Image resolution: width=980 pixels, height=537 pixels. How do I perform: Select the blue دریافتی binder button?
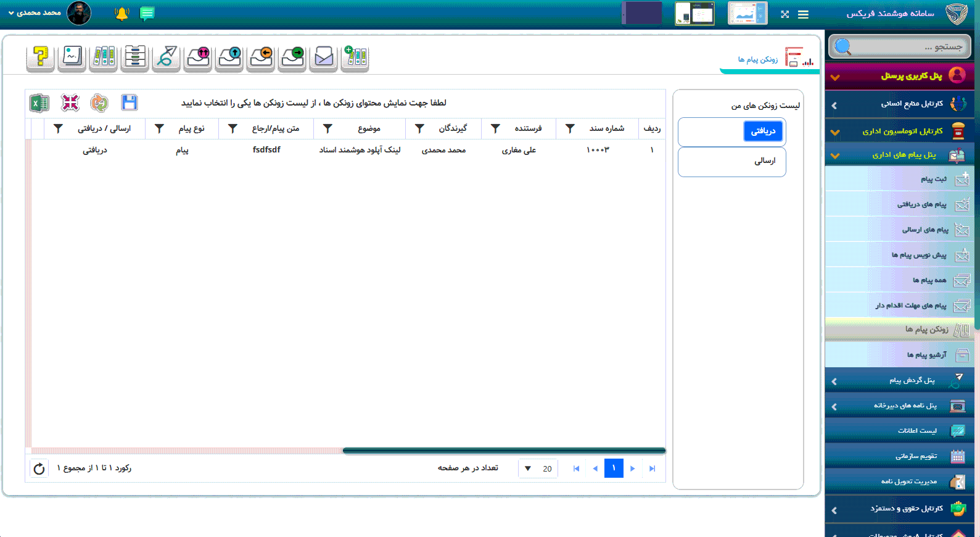(763, 131)
